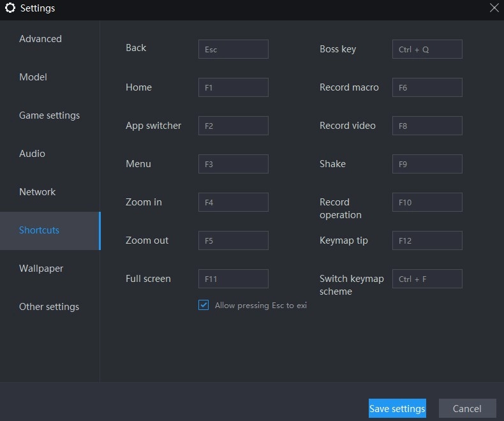Click the Zoom out label

147,240
